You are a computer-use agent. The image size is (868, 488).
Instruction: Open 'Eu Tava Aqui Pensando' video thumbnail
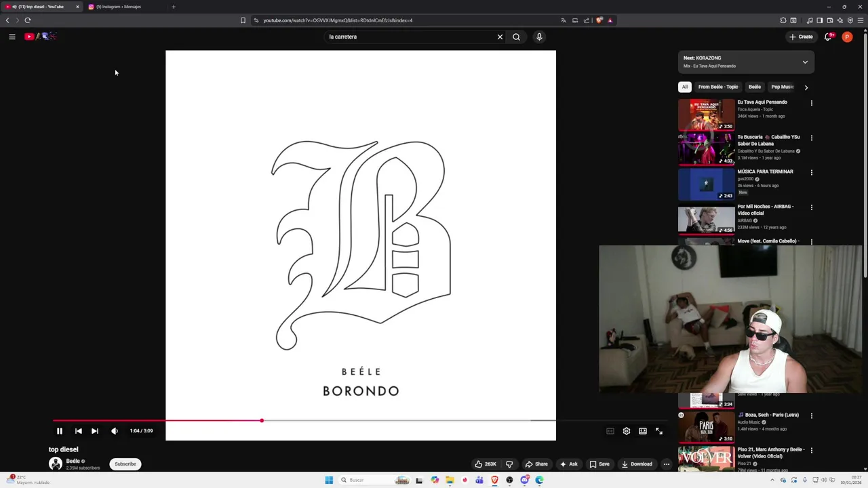click(707, 115)
